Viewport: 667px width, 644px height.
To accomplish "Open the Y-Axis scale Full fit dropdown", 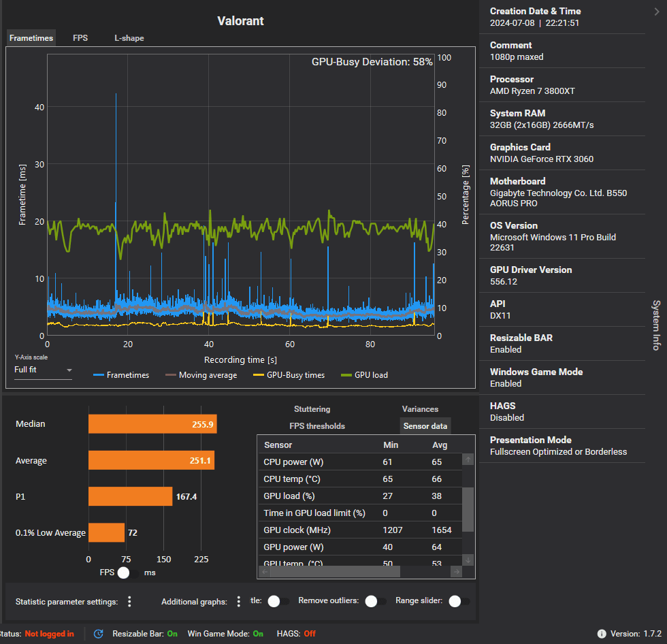I will [43, 370].
